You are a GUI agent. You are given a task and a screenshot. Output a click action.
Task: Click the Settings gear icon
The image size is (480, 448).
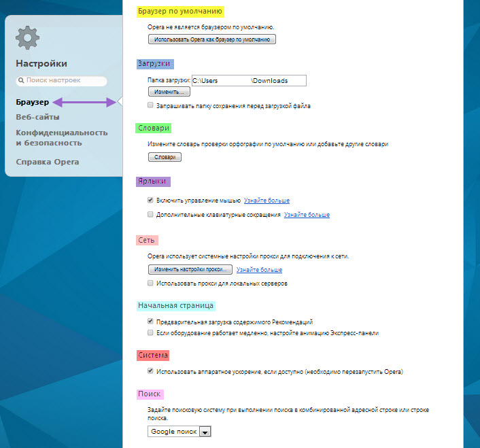tap(28, 37)
